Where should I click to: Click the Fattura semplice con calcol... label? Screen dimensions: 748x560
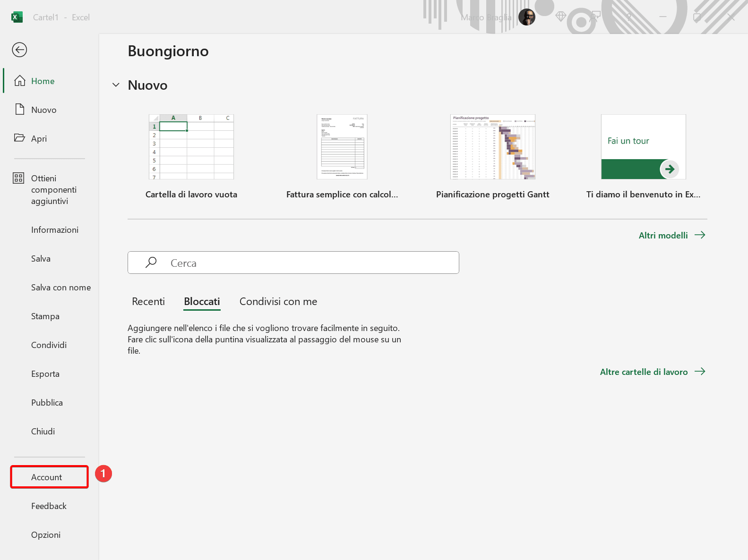(342, 195)
